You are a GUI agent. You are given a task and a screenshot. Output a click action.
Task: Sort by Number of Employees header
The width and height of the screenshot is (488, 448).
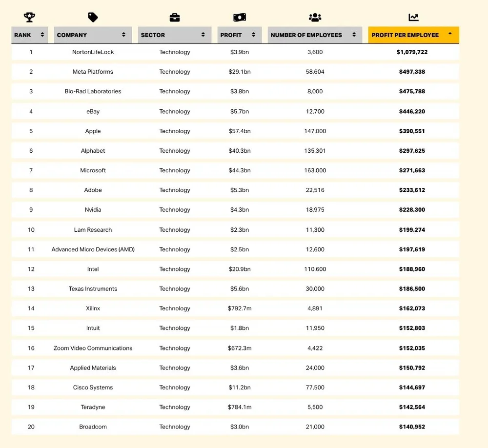[315, 35]
